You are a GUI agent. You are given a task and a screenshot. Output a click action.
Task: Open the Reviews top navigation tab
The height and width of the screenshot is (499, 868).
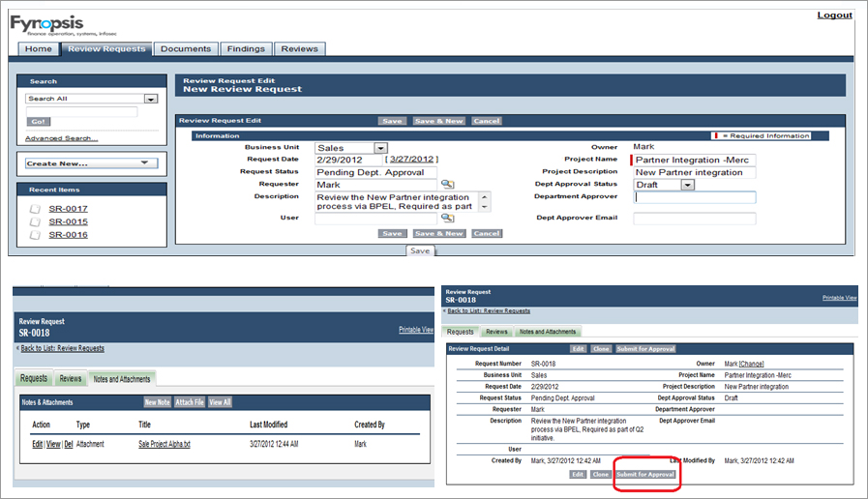point(299,48)
